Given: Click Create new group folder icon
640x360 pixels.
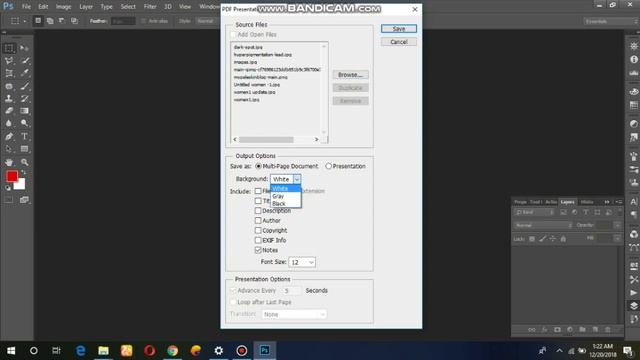Looking at the screenshot, I should [x=582, y=329].
